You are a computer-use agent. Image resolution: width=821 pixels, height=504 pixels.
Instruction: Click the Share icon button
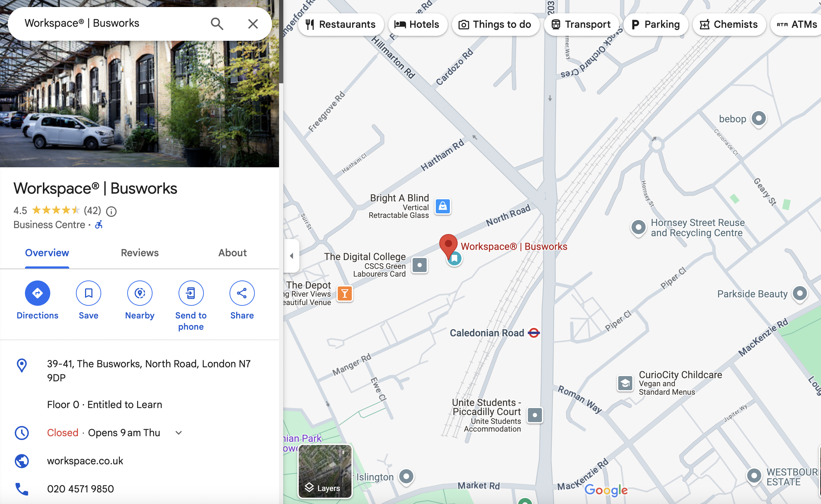point(242,293)
